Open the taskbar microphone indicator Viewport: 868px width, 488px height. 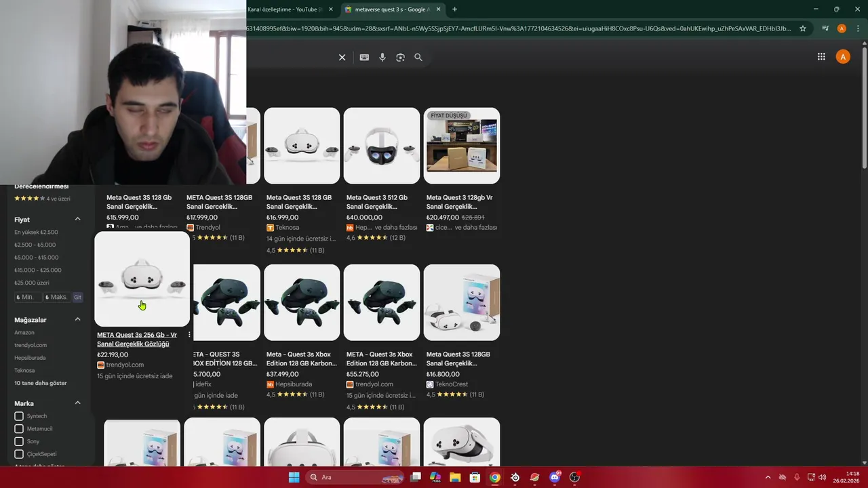(797, 477)
